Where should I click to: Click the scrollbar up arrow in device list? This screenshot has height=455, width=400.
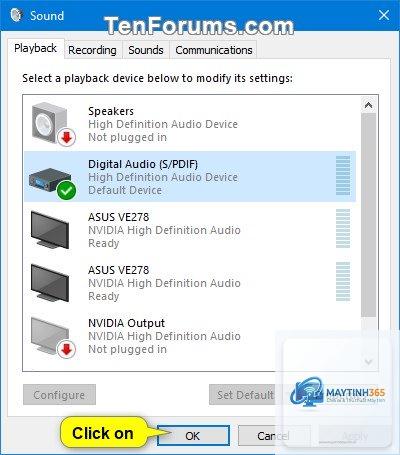pyautogui.click(x=368, y=105)
